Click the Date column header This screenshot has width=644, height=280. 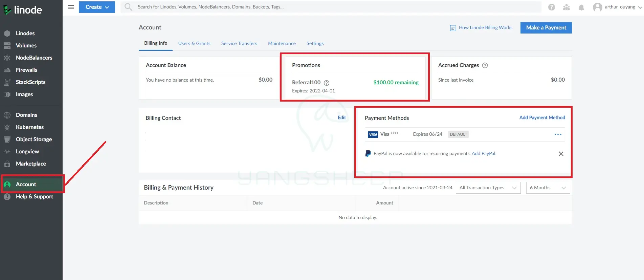(x=258, y=203)
